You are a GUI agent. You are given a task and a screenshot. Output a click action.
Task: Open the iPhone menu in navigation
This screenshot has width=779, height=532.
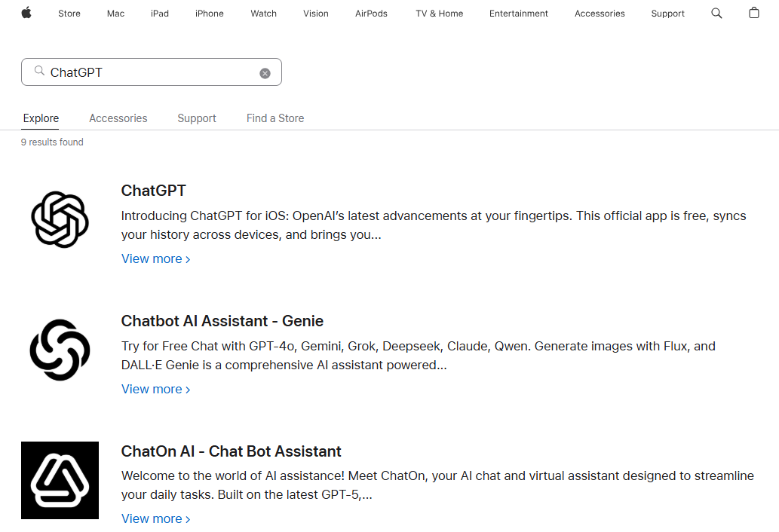[209, 14]
